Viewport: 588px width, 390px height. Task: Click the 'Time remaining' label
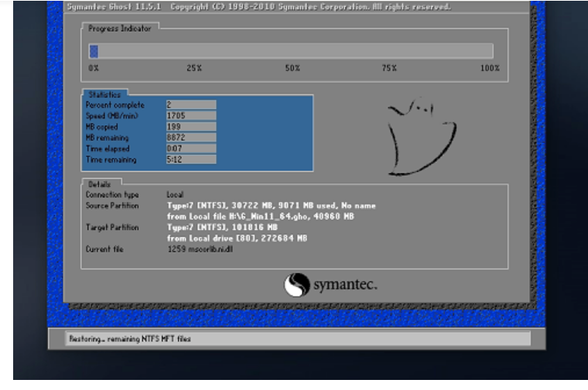point(111,159)
